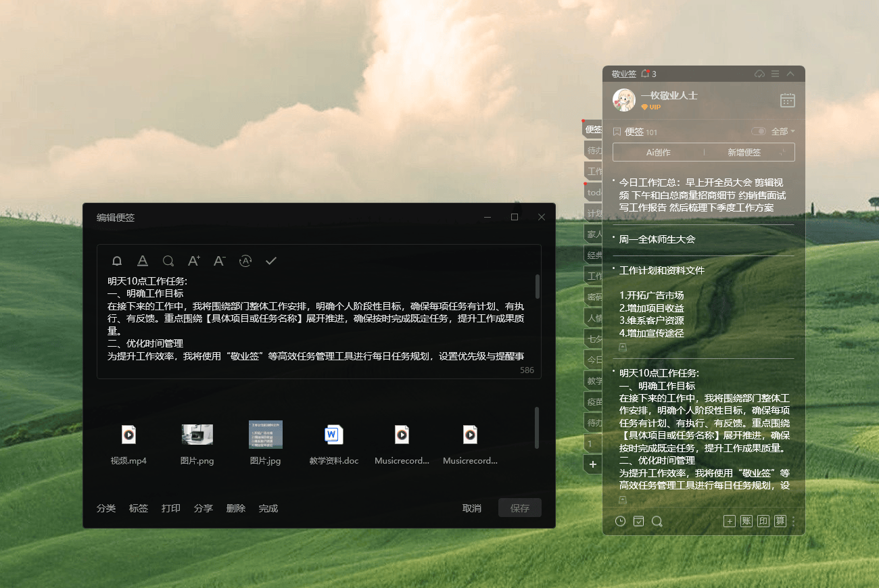The width and height of the screenshot is (879, 588).
Task: Click the checkmark icon in editor toolbar
Action: pos(271,261)
